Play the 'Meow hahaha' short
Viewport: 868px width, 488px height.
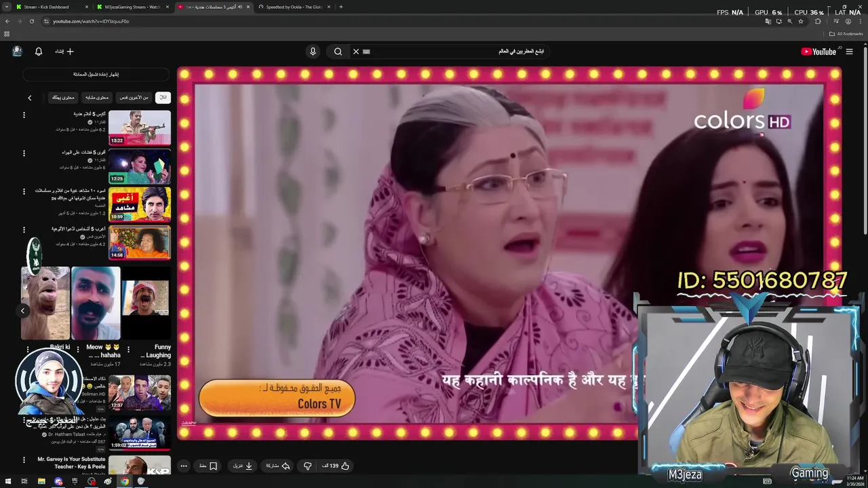(x=96, y=302)
